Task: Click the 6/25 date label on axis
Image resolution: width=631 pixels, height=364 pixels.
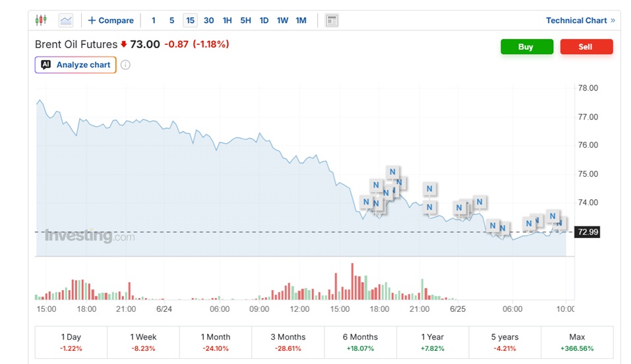Action: coord(458,309)
